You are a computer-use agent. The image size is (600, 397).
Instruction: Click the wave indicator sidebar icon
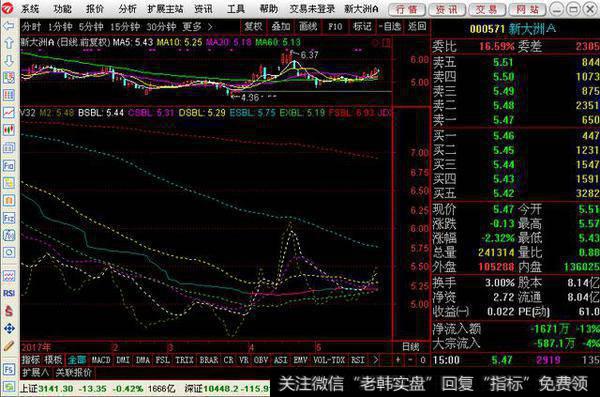tap(9, 276)
